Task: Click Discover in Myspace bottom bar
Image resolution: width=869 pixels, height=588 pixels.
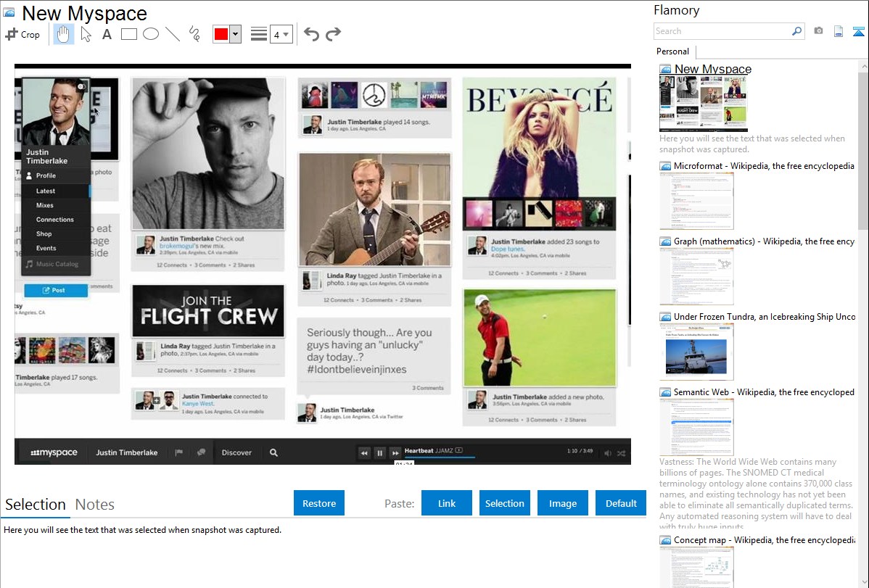Action: pos(236,452)
